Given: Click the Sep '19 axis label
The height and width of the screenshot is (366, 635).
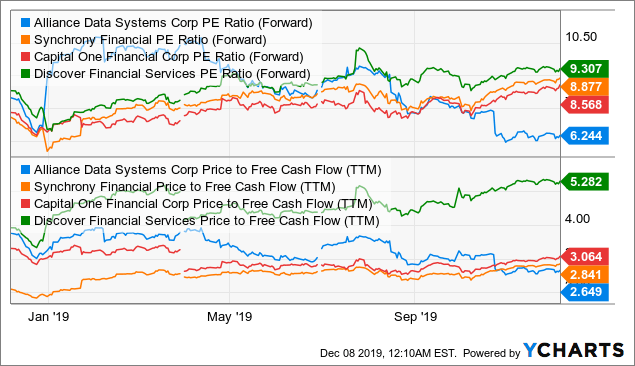Looking at the screenshot, I should [x=416, y=317].
